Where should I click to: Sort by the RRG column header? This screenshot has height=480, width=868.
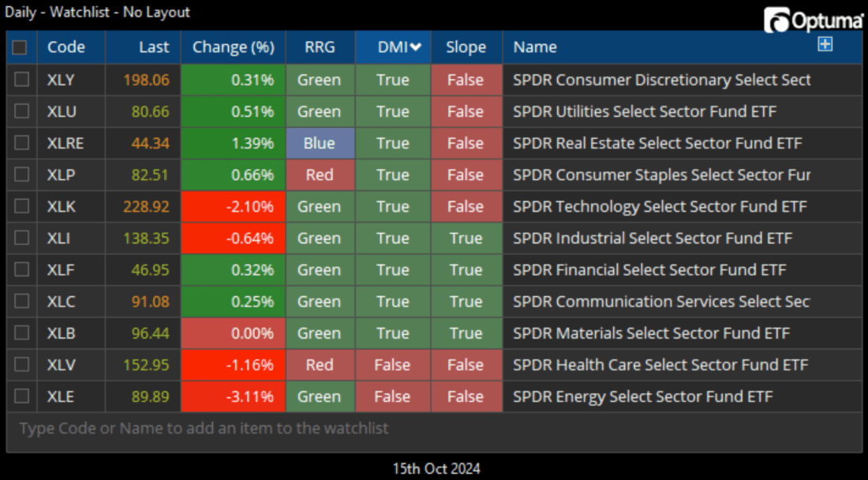coord(320,47)
